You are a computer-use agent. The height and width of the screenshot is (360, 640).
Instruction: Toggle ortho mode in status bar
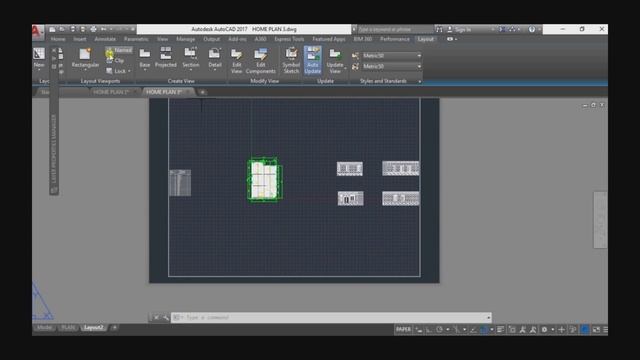tap(429, 329)
